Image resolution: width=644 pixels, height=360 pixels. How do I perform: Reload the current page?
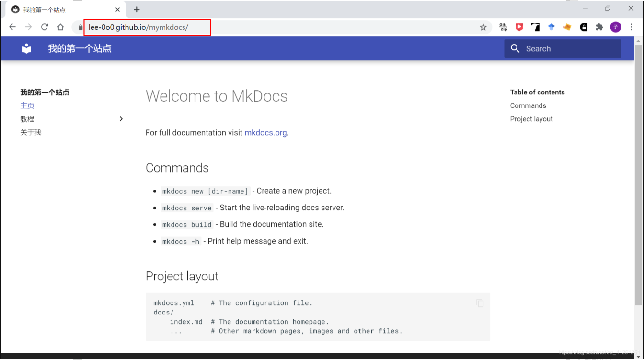pos(45,27)
